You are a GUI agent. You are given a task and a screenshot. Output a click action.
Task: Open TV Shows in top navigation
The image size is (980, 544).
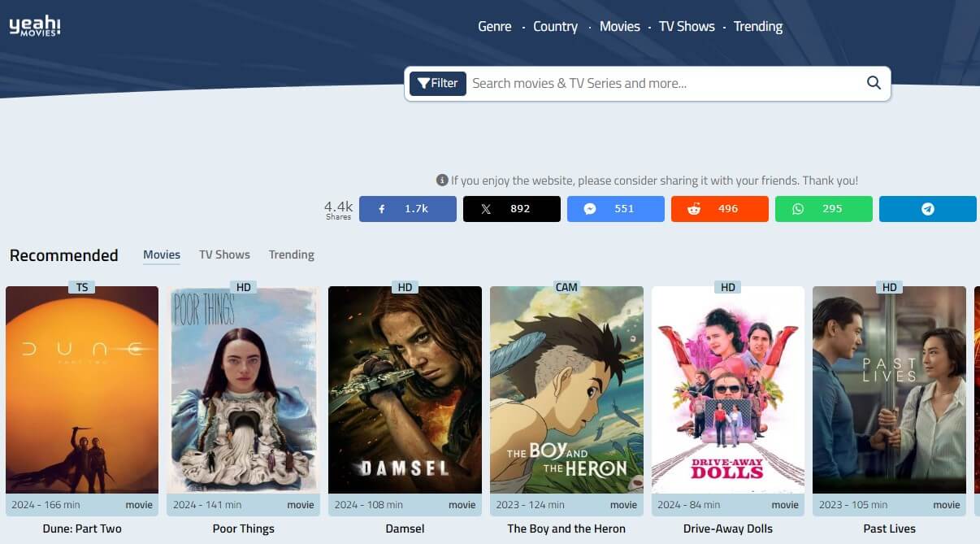point(687,27)
